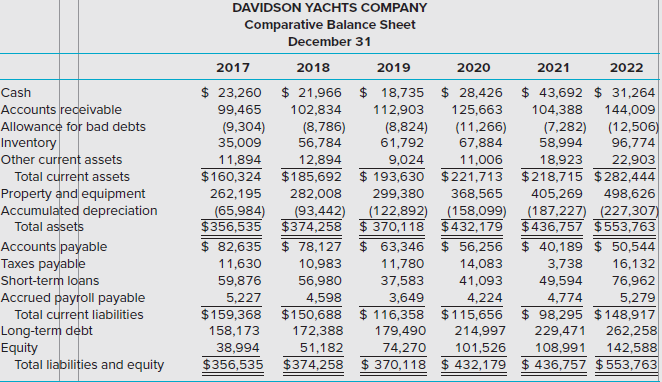The height and width of the screenshot is (382, 662).
Task: Click Property and equipment label
Action: click(x=73, y=194)
